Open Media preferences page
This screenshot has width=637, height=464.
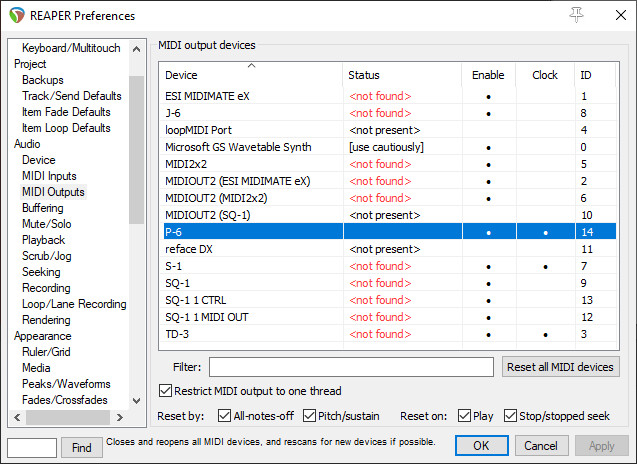coord(36,368)
